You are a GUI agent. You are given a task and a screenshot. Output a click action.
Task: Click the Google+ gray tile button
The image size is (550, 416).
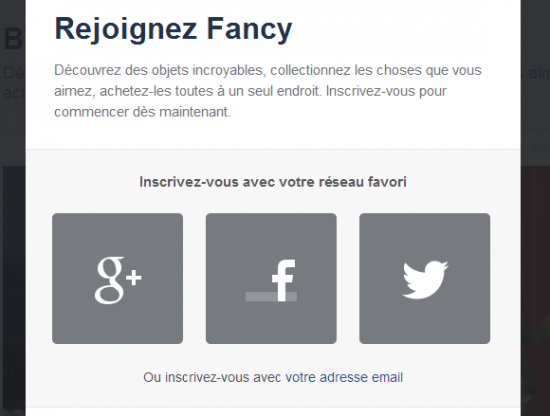click(118, 279)
